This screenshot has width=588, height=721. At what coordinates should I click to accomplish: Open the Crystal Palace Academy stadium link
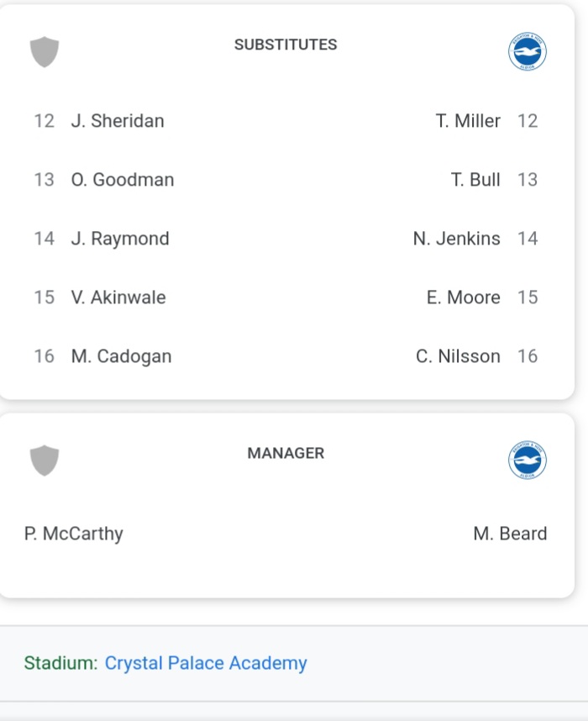pyautogui.click(x=206, y=663)
